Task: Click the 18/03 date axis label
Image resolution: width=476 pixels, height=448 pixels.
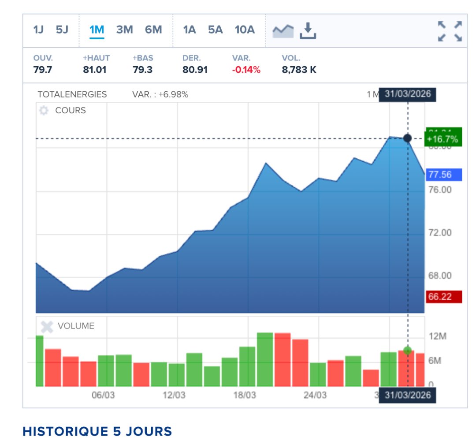Action: [x=245, y=395]
